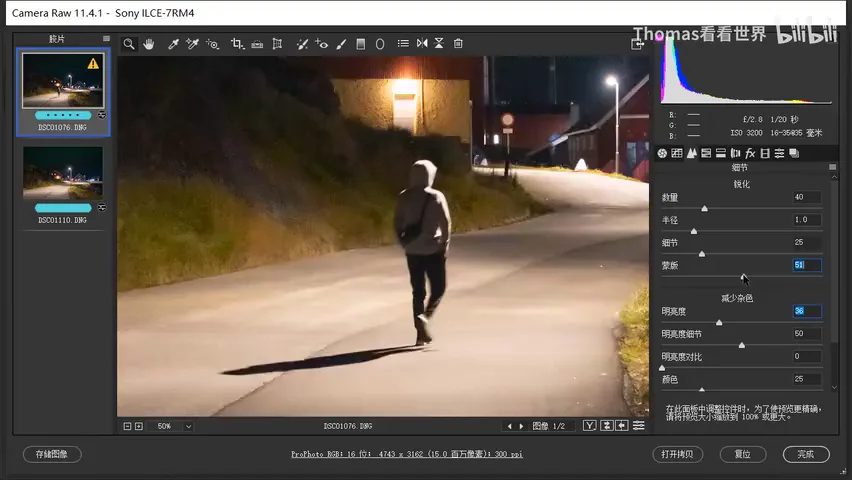The width and height of the screenshot is (852, 480).
Task: Open workflow options ProPhoto RGB link
Action: coord(407,454)
